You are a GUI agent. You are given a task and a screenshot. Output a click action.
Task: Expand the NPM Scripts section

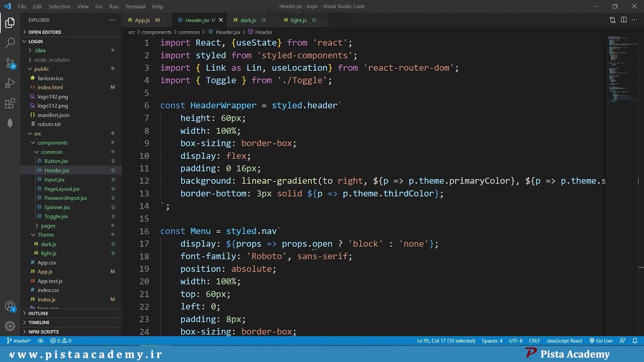[71, 332]
